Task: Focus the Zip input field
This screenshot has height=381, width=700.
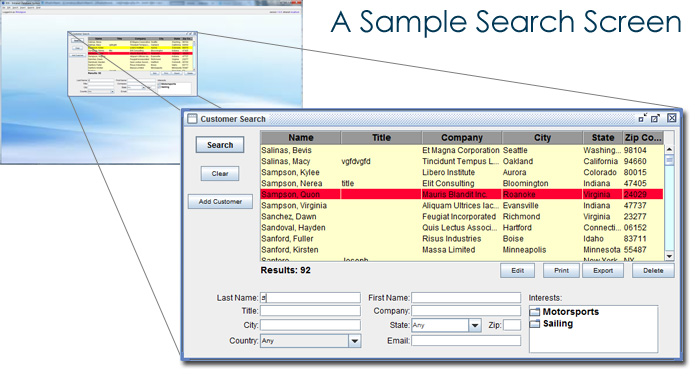Action: click(x=512, y=325)
